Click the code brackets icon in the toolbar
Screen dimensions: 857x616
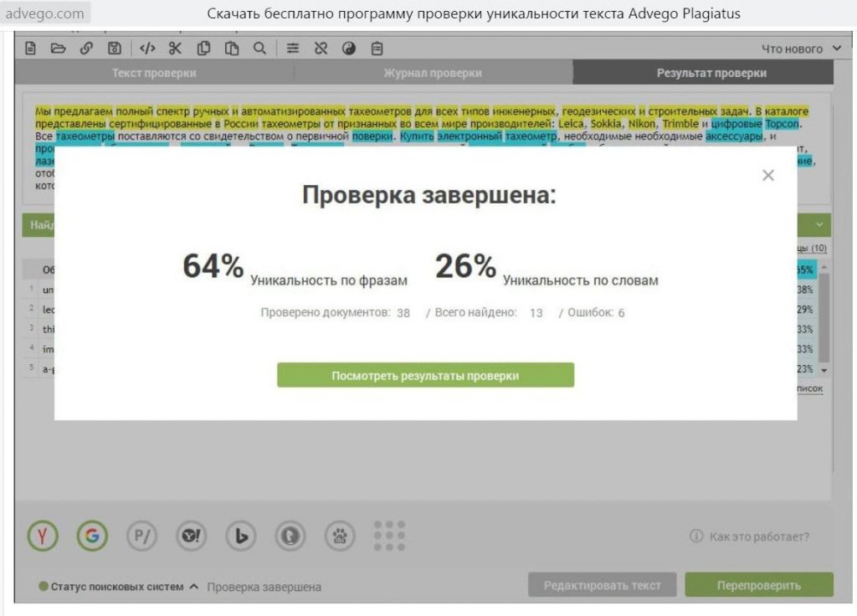coord(147,48)
